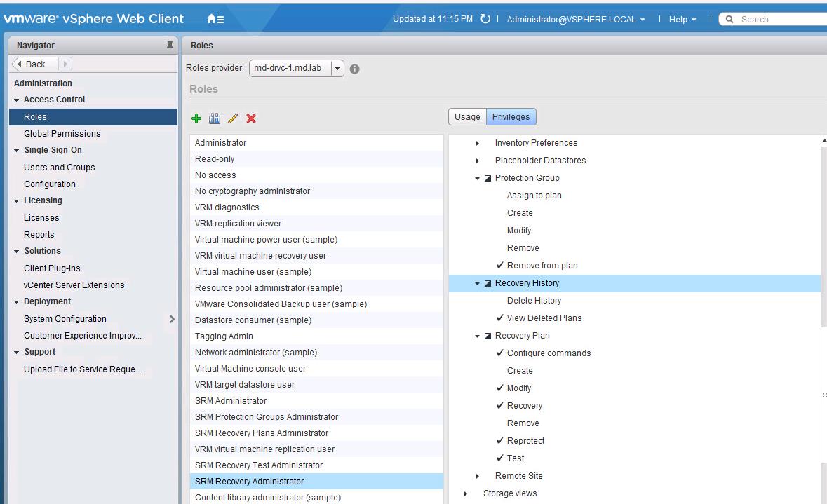This screenshot has width=827, height=504.
Task: Click the Back button
Action: point(35,64)
